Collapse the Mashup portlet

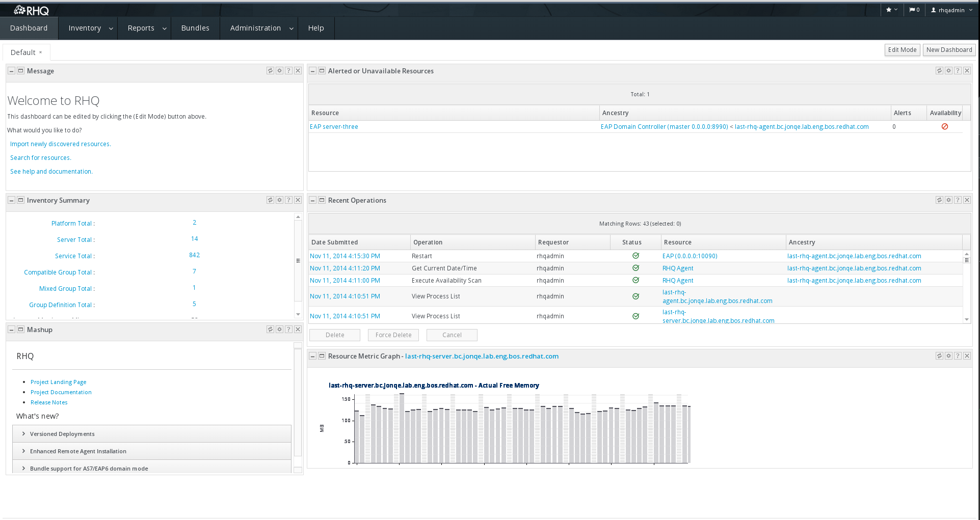pos(11,330)
